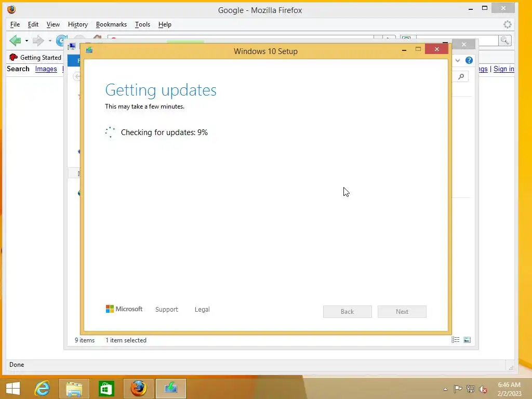Click Firefox icon on the taskbar

click(138, 389)
